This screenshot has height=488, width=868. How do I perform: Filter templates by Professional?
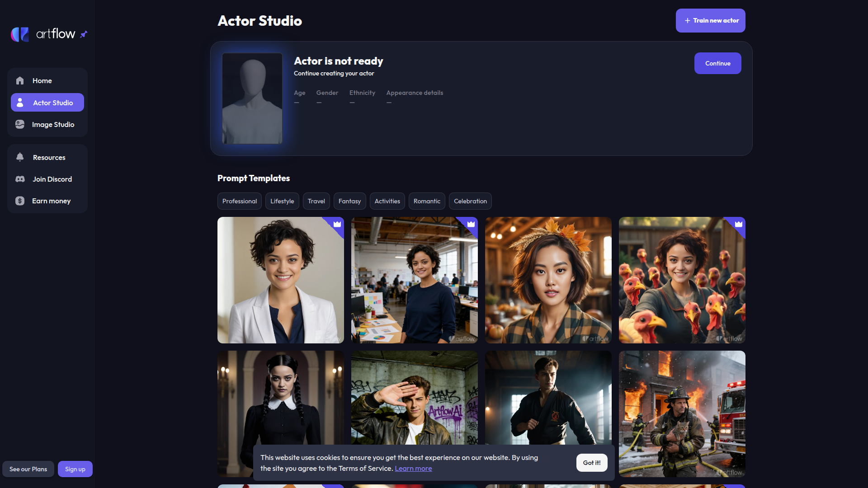pos(240,201)
